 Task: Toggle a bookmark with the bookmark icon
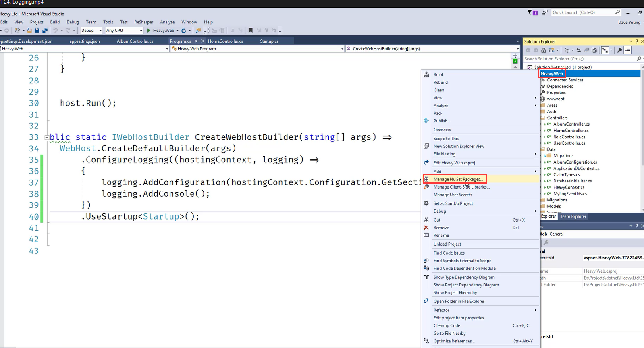pyautogui.click(x=250, y=31)
